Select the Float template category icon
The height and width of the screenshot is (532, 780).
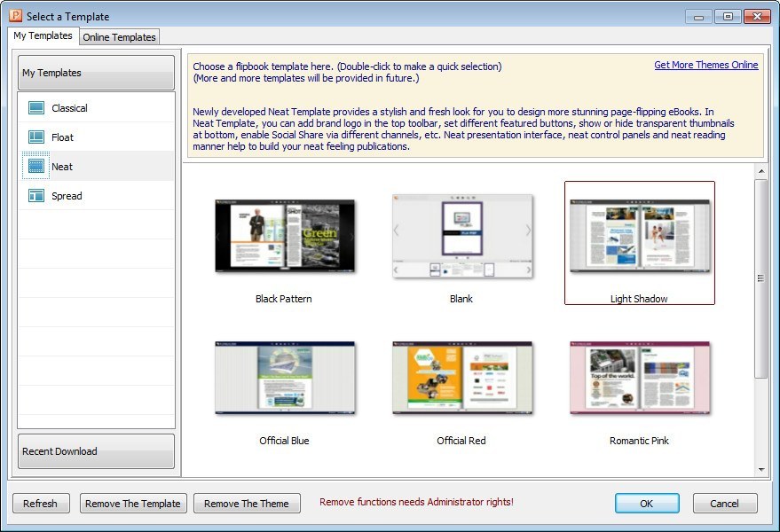coord(37,137)
